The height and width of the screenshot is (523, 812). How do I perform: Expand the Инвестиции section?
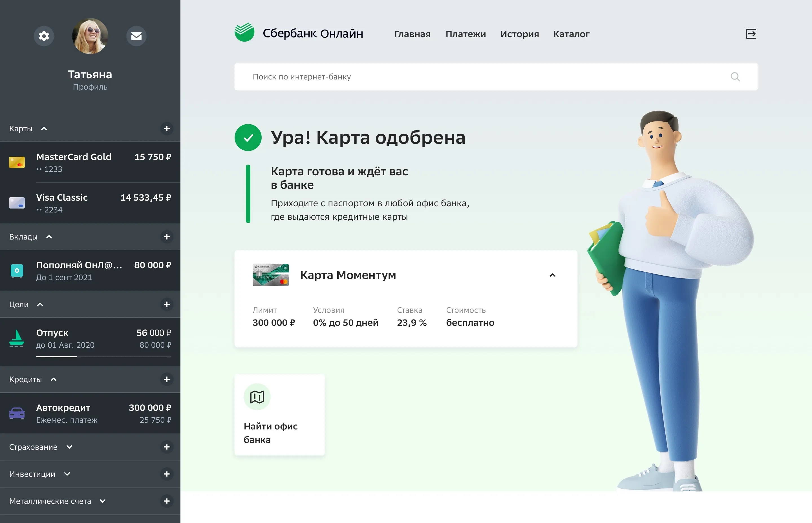click(x=67, y=474)
